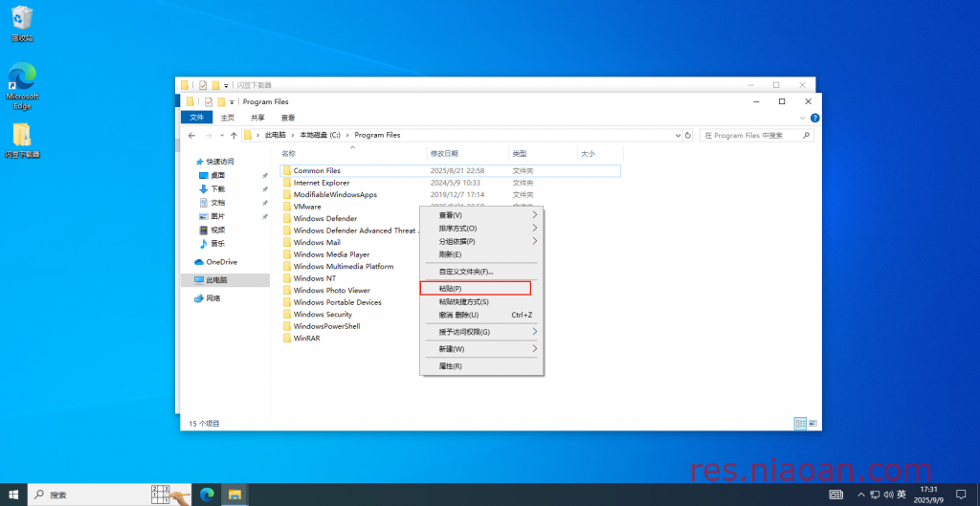Sort by the 修改日期 column header

[467, 153]
